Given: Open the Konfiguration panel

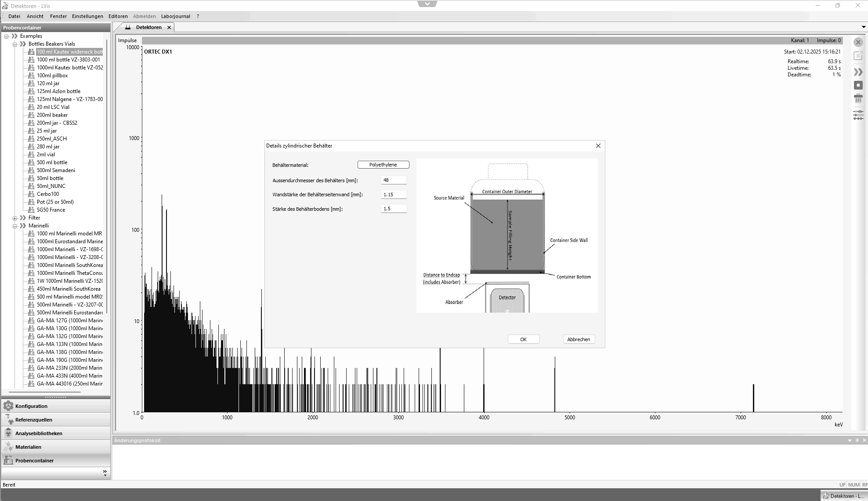Looking at the screenshot, I should (x=31, y=406).
